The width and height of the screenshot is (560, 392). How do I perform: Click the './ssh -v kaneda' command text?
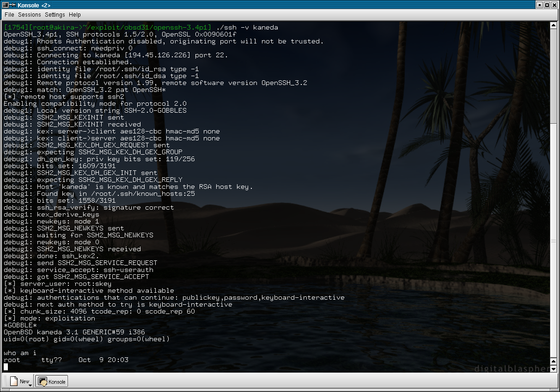point(247,27)
